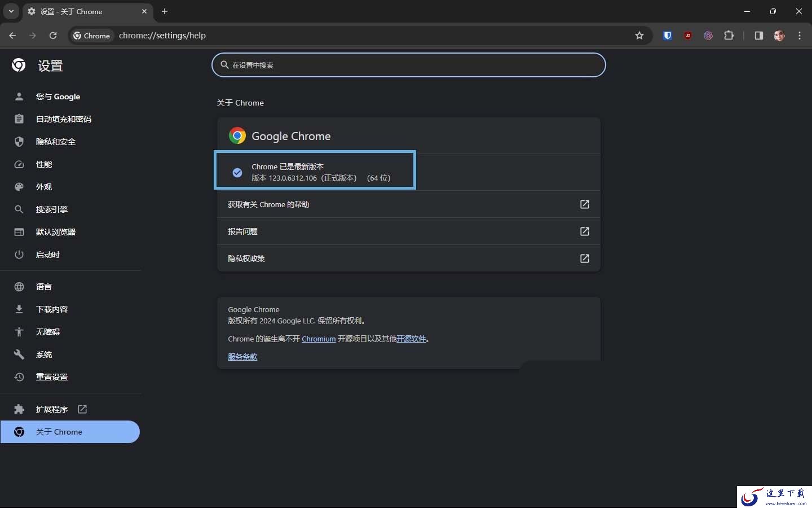Click the external link icon for 报告问题
This screenshot has height=508, width=812.
585,231
